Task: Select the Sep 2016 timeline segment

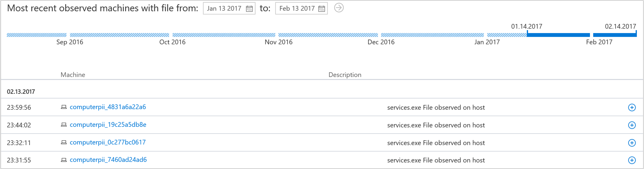Action: click(x=119, y=35)
